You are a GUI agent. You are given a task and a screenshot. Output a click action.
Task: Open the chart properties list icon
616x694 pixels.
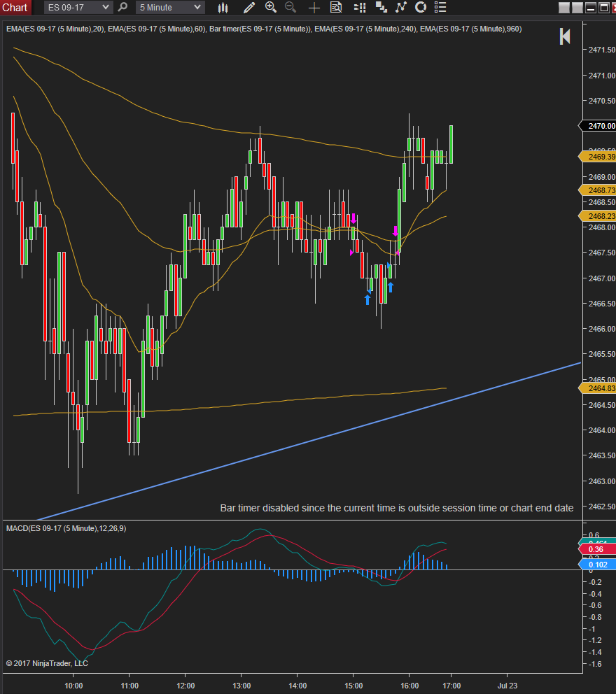pos(440,7)
